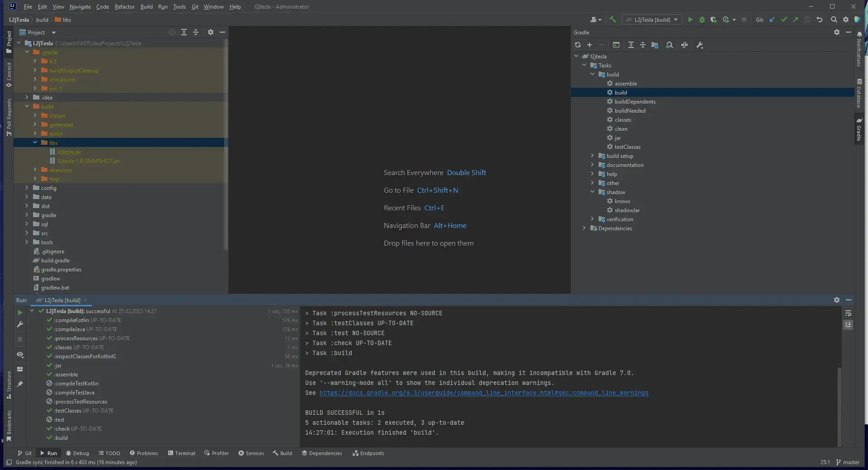Click the Git rollback undo icon
868x470 pixels.
tap(819, 19)
